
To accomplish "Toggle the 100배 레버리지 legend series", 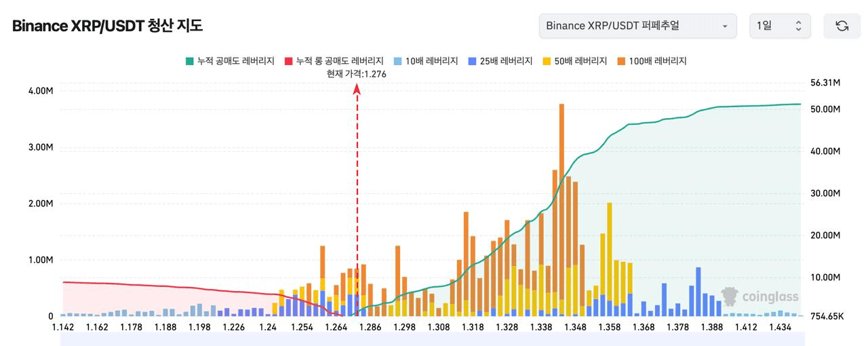I will coord(652,61).
